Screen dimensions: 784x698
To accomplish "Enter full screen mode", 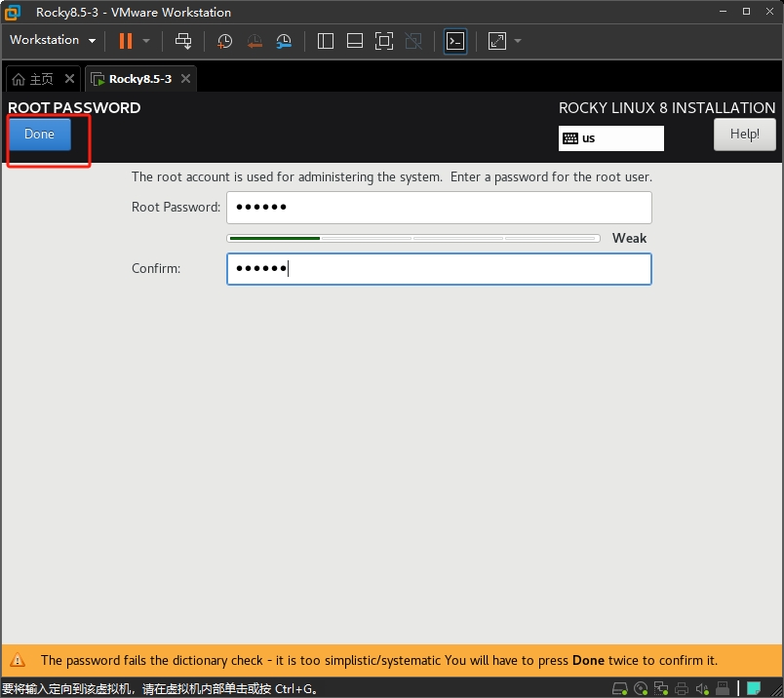I will coord(384,41).
